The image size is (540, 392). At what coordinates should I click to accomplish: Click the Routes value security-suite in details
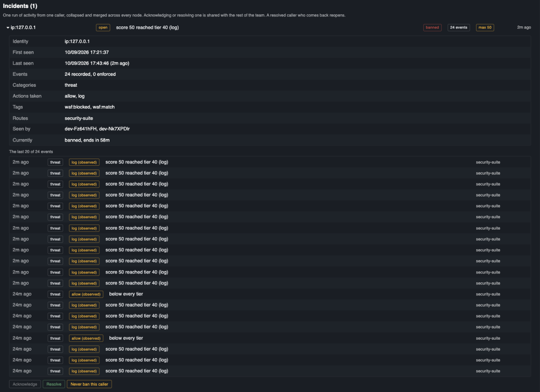[x=79, y=118]
